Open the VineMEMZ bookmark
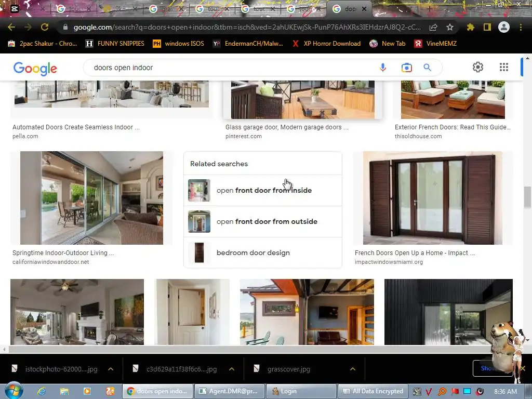Screen dimensions: 532x399 tap(436, 44)
